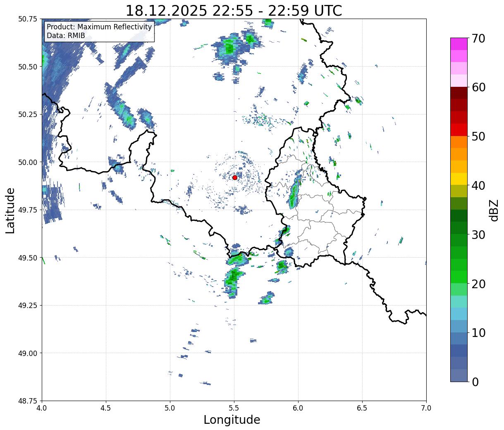Screen dimensions: 504x430
Task: Click the latitude tick label 49.50
Action: [x=28, y=258]
